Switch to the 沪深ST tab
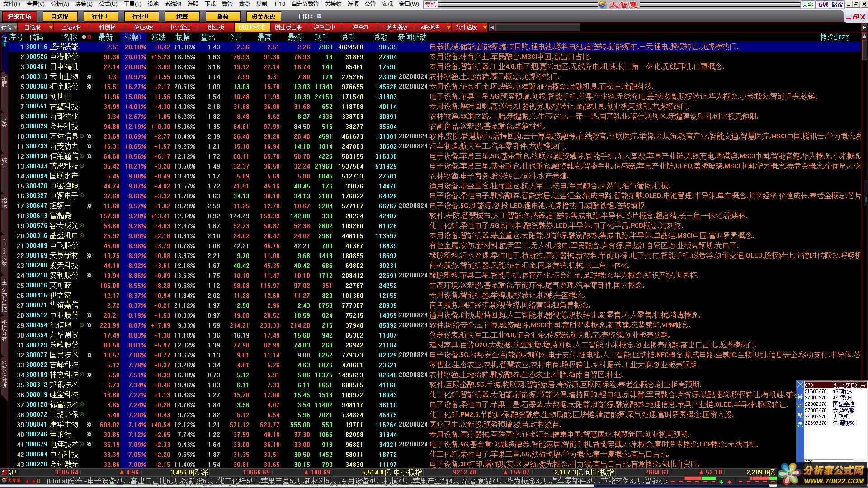Viewport: 868px width, 488px height. coord(361,28)
